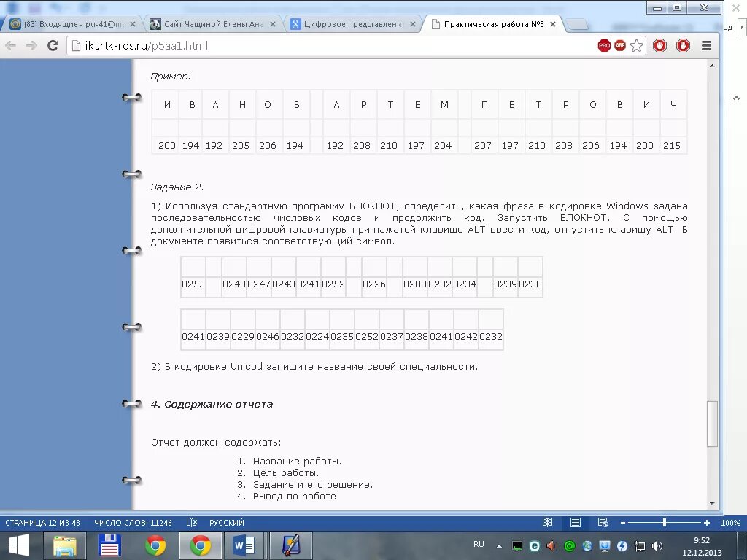Click the red PRO extension icon
747x560 pixels.
[604, 46]
